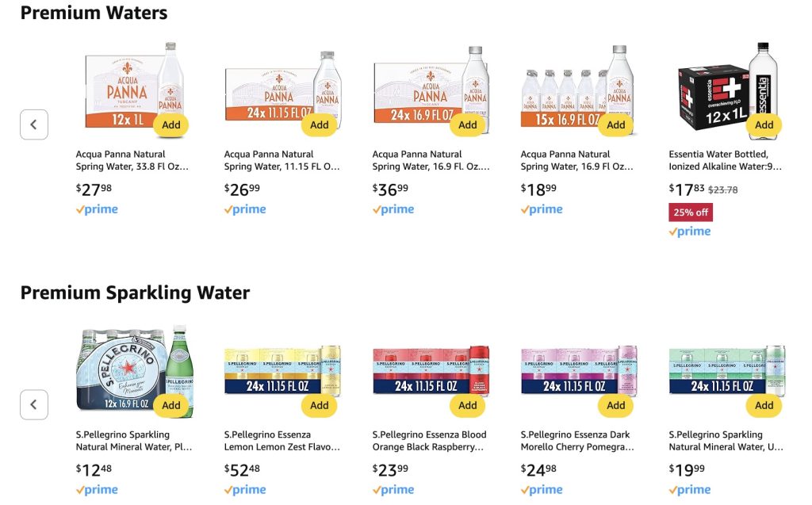Add S.Pellegrino Blood Orange Black Raspberry pack
812x505 pixels.
pos(468,405)
